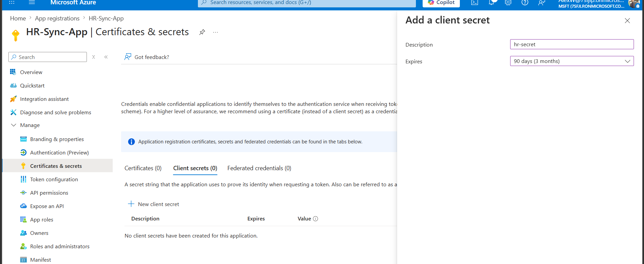Go to App registrations breadcrumb
This screenshot has width=644, height=264.
point(57,18)
